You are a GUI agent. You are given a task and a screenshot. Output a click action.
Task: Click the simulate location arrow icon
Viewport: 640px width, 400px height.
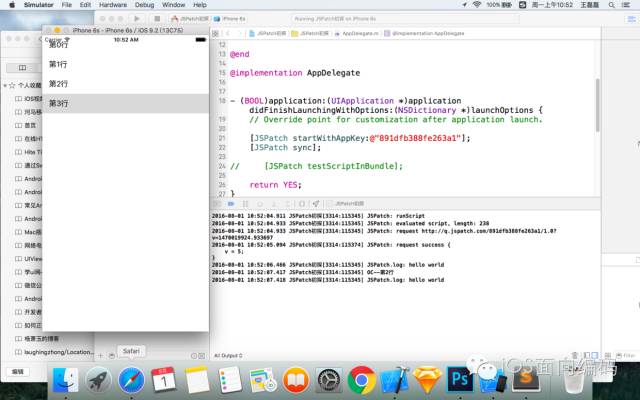click(x=316, y=204)
